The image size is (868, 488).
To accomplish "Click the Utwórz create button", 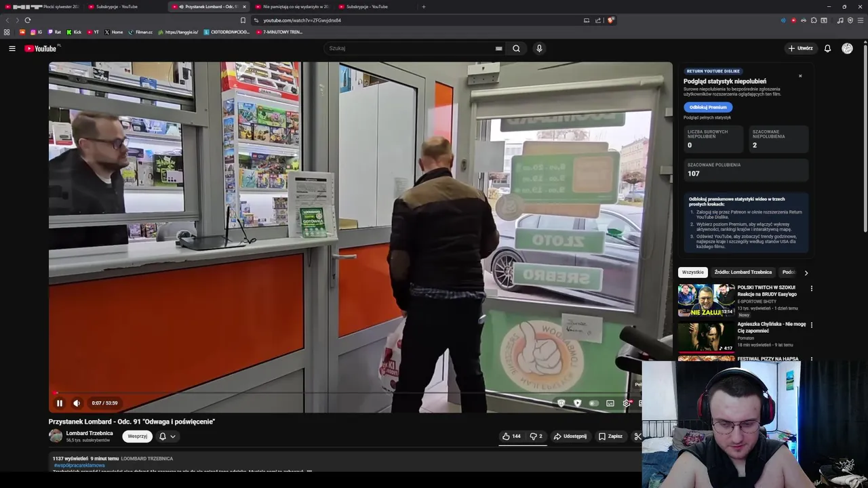I will pyautogui.click(x=800, y=48).
